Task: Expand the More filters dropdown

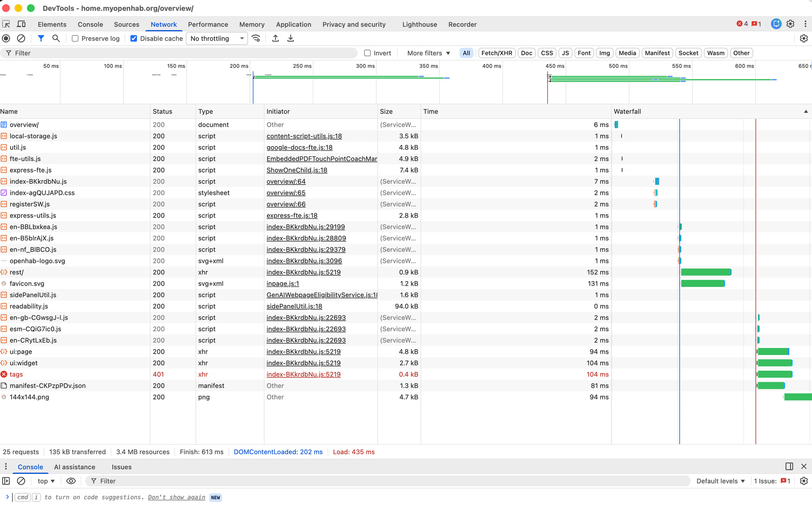Action: [x=428, y=53]
